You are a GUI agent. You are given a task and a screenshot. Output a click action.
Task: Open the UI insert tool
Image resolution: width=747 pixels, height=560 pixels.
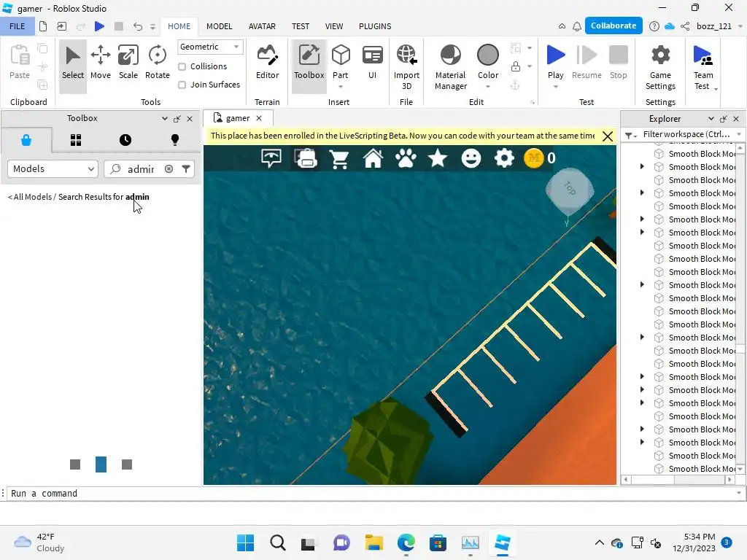pos(373,63)
